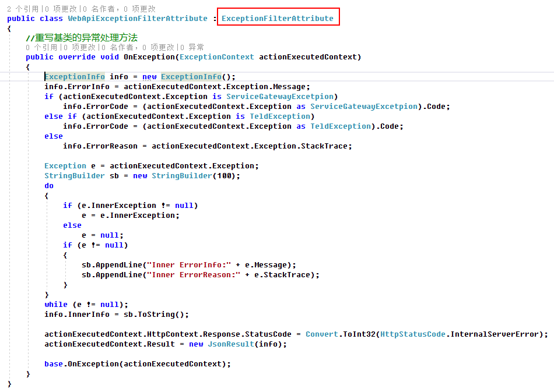Click ServiceGatewayExcetpion in the "is" check
Image resolution: width=554 pixels, height=392 pixels.
(x=280, y=97)
